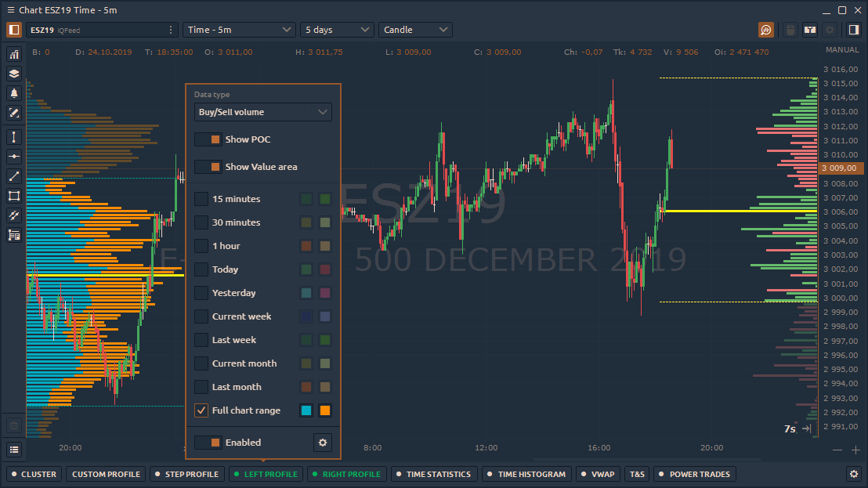Open the Time - 5m timeframe dropdown

click(x=239, y=29)
